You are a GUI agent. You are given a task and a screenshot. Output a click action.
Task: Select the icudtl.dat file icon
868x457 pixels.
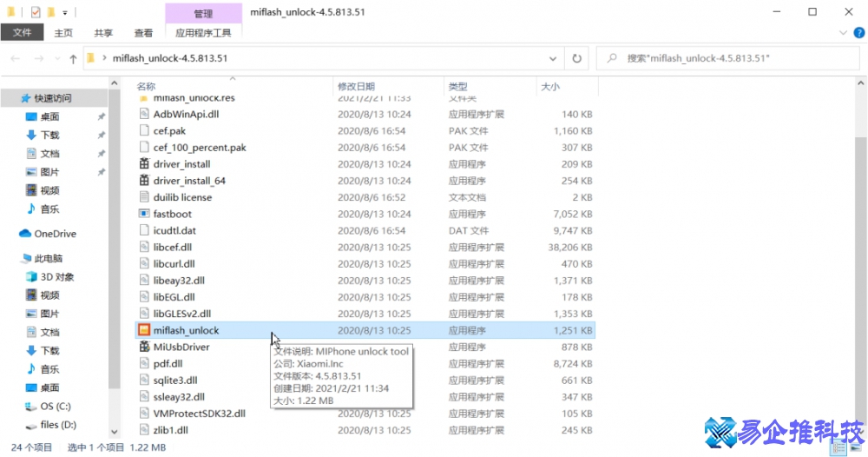tap(144, 230)
